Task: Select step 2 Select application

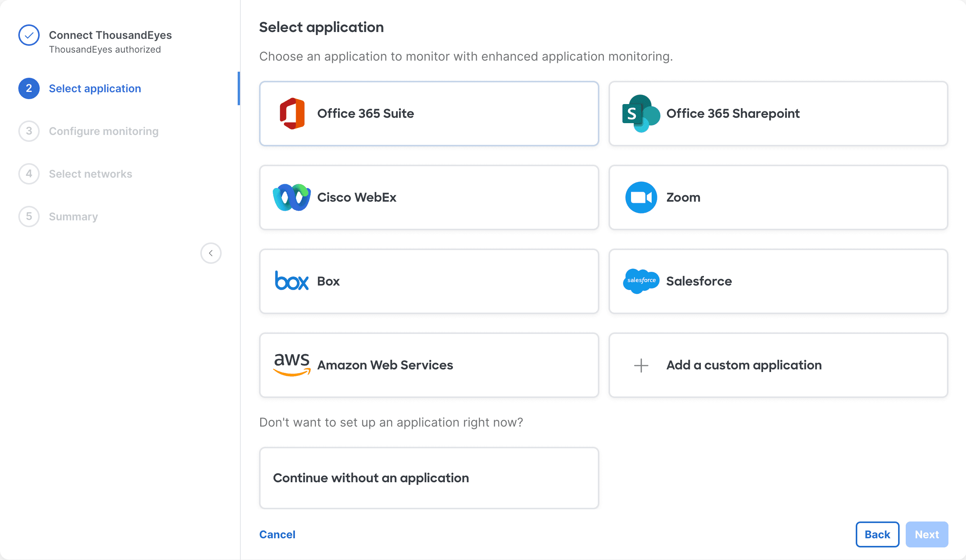Action: tap(95, 88)
